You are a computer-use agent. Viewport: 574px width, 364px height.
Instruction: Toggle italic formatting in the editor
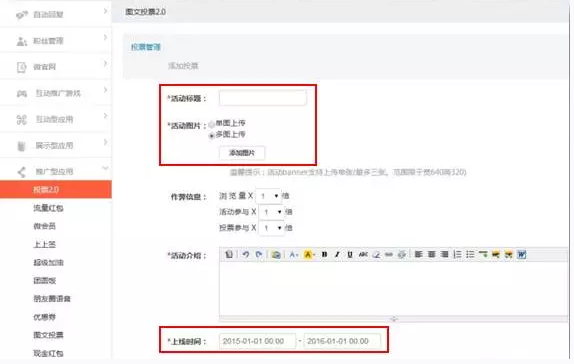[x=337, y=255]
